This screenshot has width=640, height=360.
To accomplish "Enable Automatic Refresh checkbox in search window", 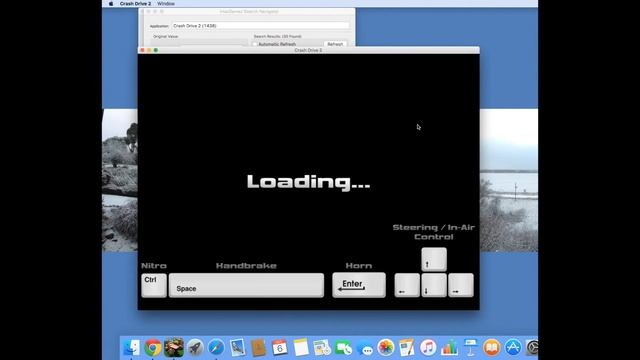I will click(255, 44).
